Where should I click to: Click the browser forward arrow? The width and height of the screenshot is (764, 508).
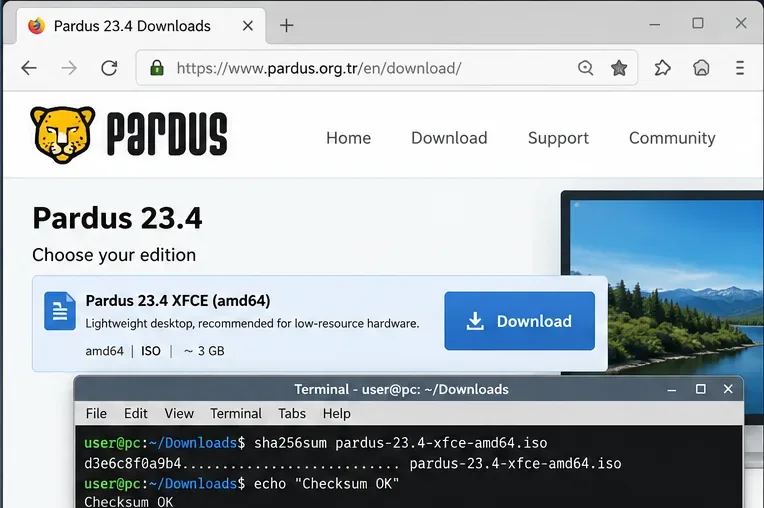point(69,68)
